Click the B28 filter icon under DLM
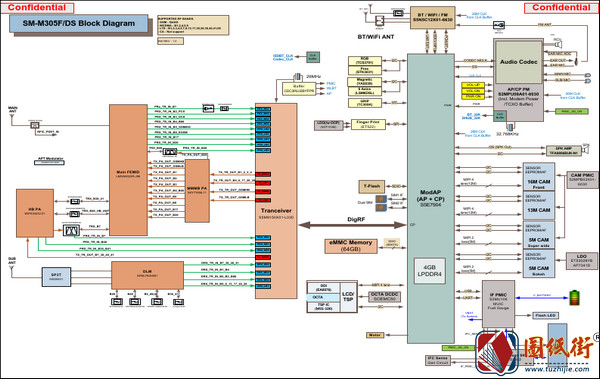Image resolution: width=600 pixels, height=379 pixels. pos(117,302)
